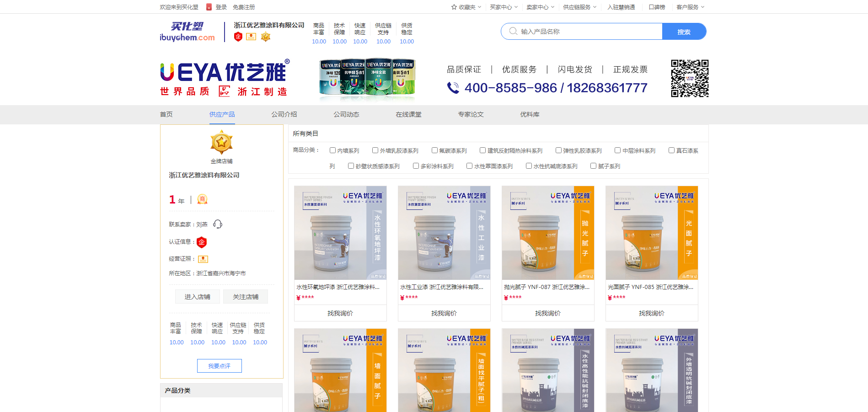Click the 进入店铺 button
Screen dimensions: 868x412
tap(198, 297)
